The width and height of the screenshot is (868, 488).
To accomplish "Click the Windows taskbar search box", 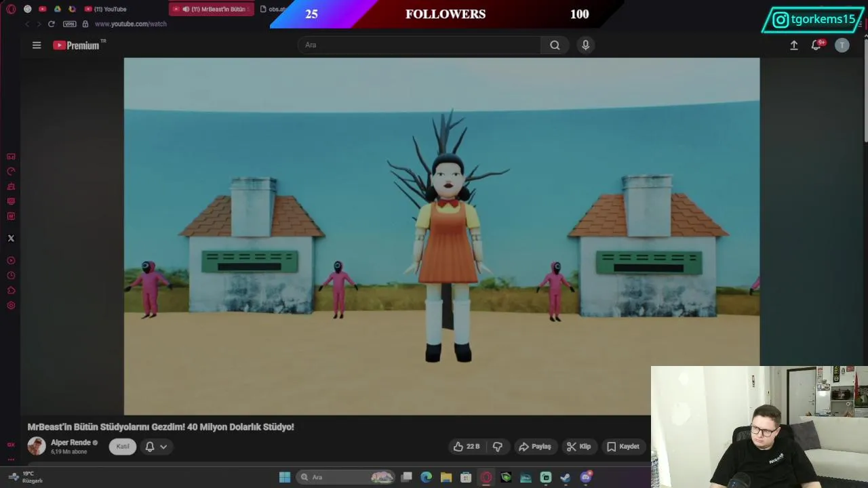I will point(347,477).
